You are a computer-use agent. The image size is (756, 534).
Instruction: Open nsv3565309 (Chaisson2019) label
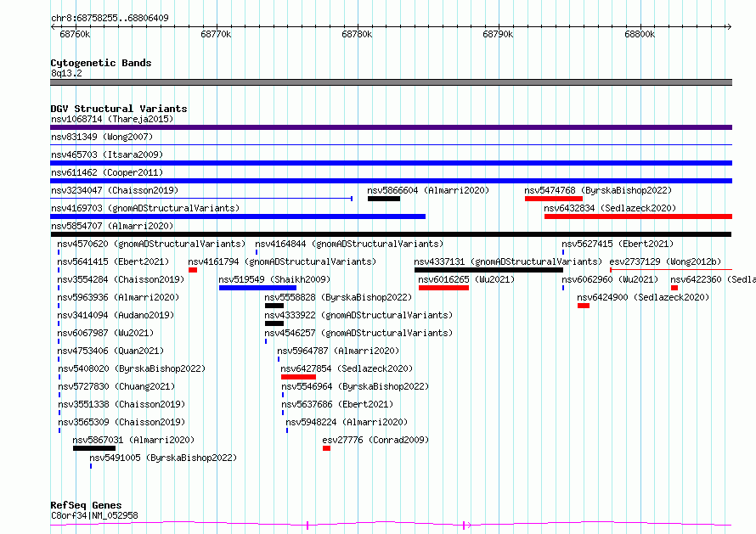click(121, 422)
